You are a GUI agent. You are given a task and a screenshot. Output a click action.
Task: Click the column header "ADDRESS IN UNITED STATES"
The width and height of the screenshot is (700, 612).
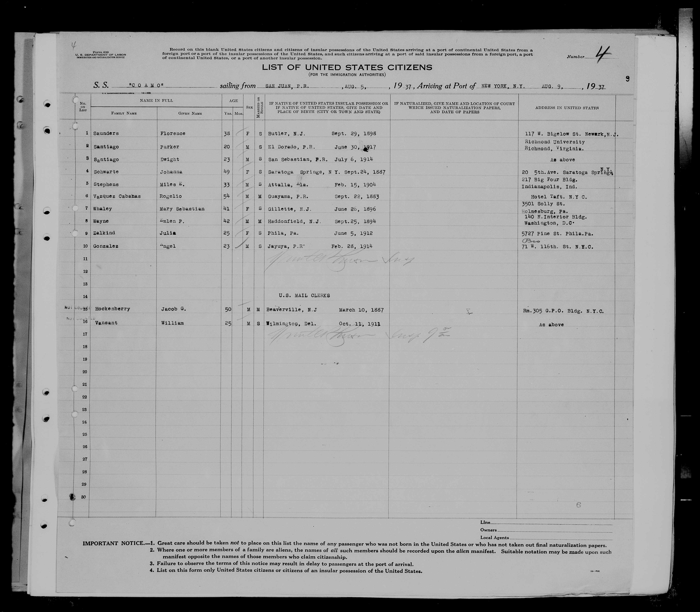(x=567, y=108)
